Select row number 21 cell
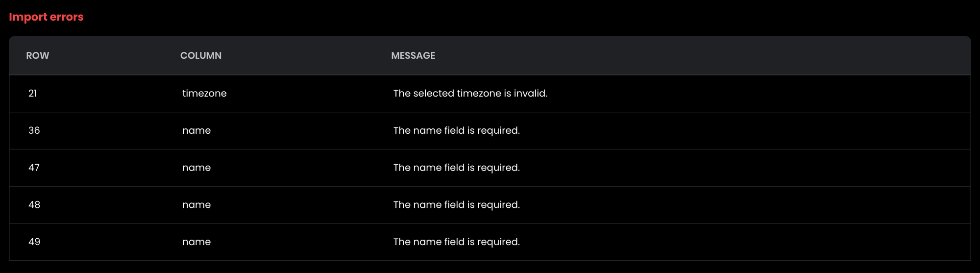Screen dimensions: 980x273 tap(33, 94)
